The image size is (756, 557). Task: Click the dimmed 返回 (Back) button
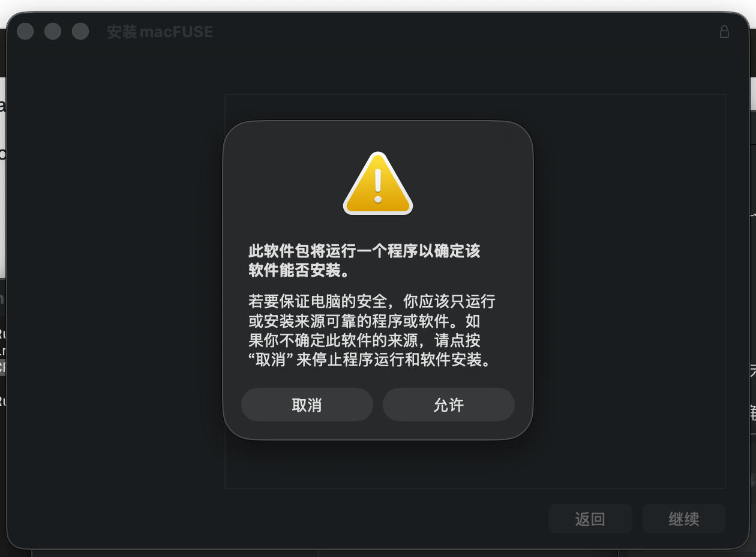pos(590,519)
